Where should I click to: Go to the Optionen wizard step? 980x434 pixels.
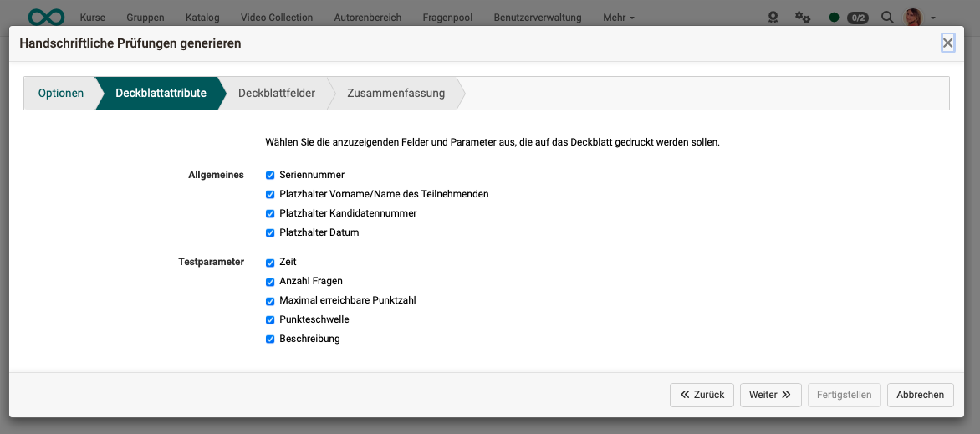click(x=61, y=94)
